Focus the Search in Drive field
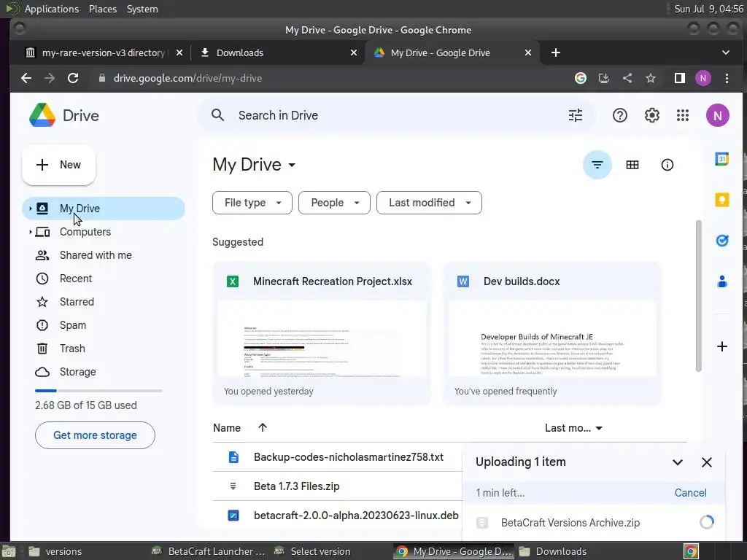Screen dimensions: 747x560 396,115
